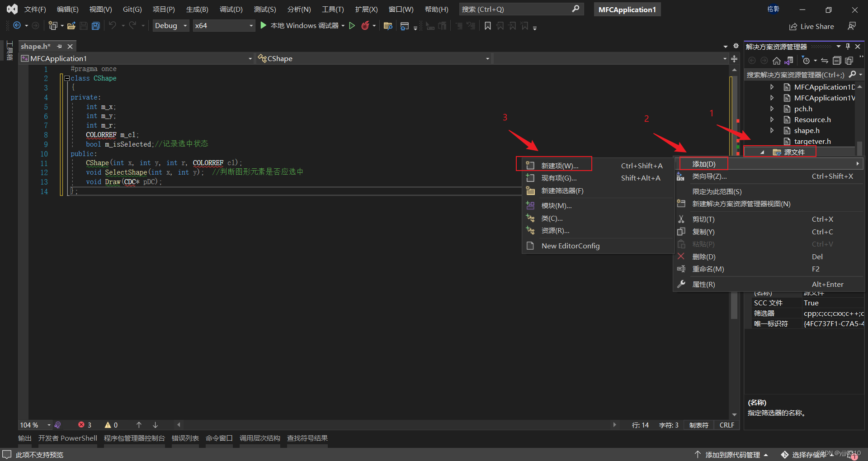
Task: Click the Find in Files folder icon
Action: (x=387, y=26)
